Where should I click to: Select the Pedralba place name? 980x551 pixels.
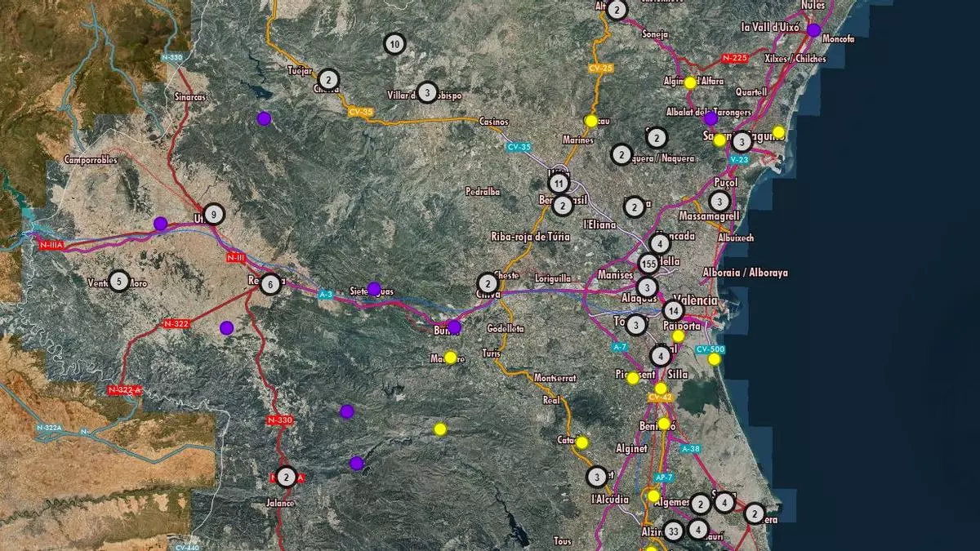[481, 193]
